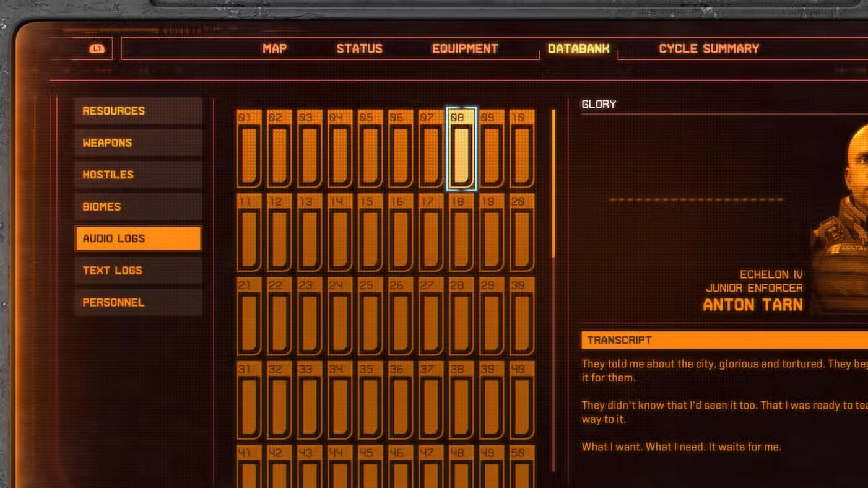Select audio log 30
Screen dimensions: 868x488
(x=522, y=316)
